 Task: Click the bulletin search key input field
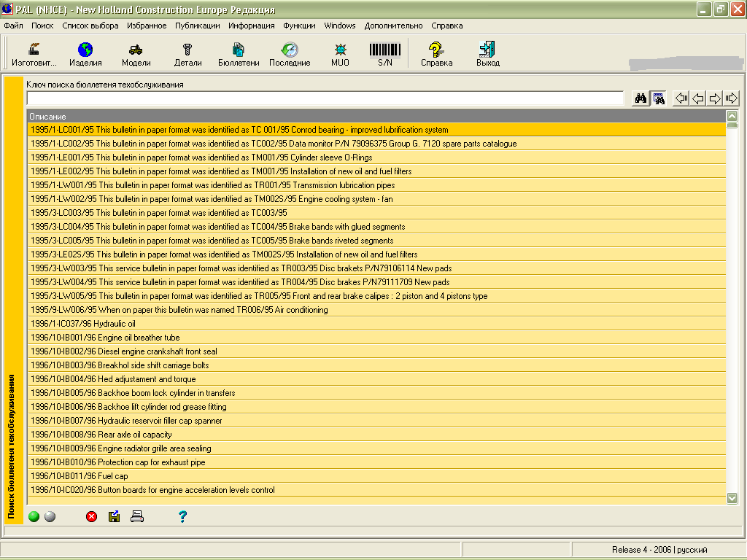(325, 98)
